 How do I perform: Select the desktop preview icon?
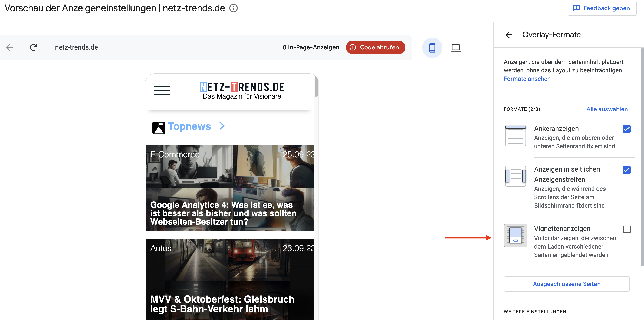coord(456,47)
